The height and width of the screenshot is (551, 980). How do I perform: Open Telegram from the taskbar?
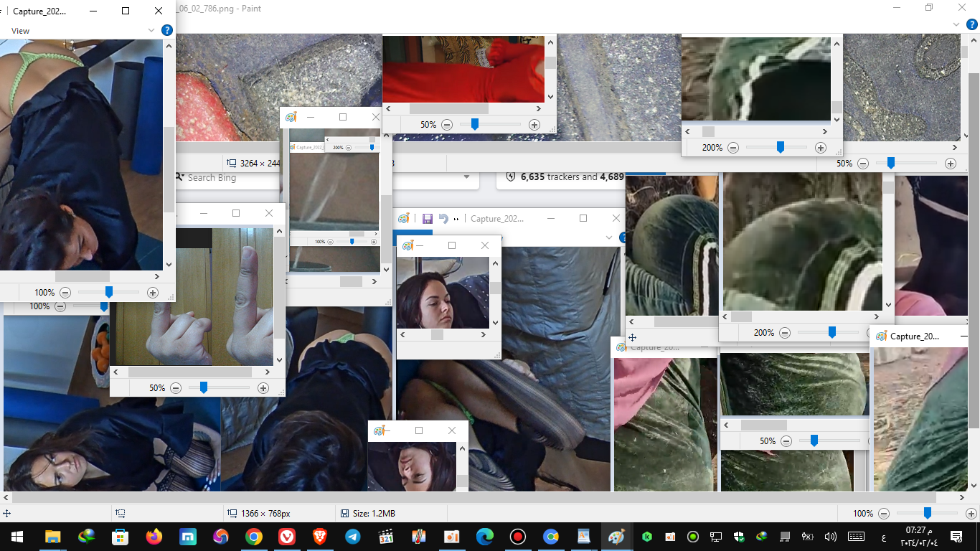click(352, 537)
